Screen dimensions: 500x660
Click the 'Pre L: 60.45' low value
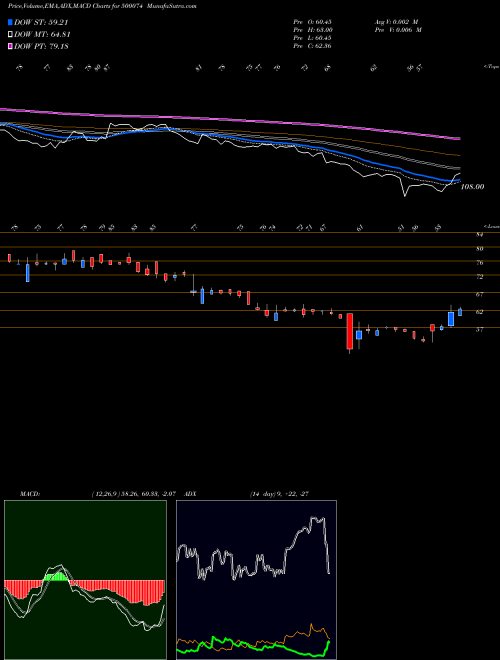pos(313,38)
